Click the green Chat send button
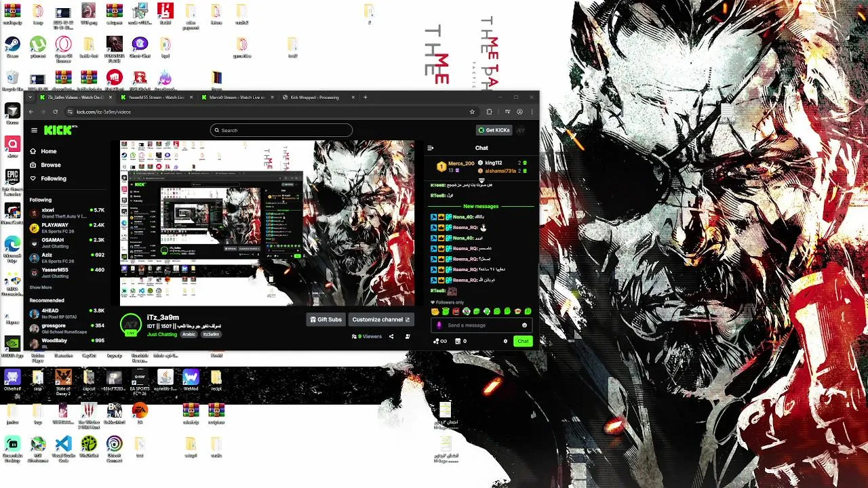This screenshot has height=488, width=868. coord(523,341)
